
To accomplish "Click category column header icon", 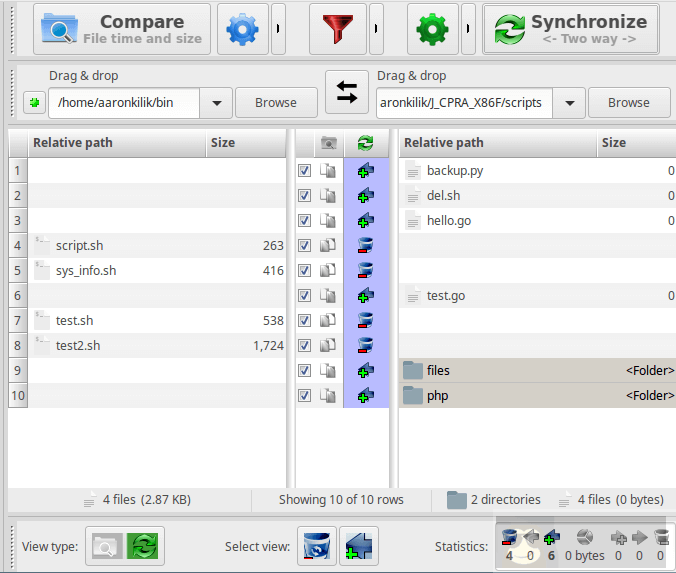I will [x=329, y=143].
